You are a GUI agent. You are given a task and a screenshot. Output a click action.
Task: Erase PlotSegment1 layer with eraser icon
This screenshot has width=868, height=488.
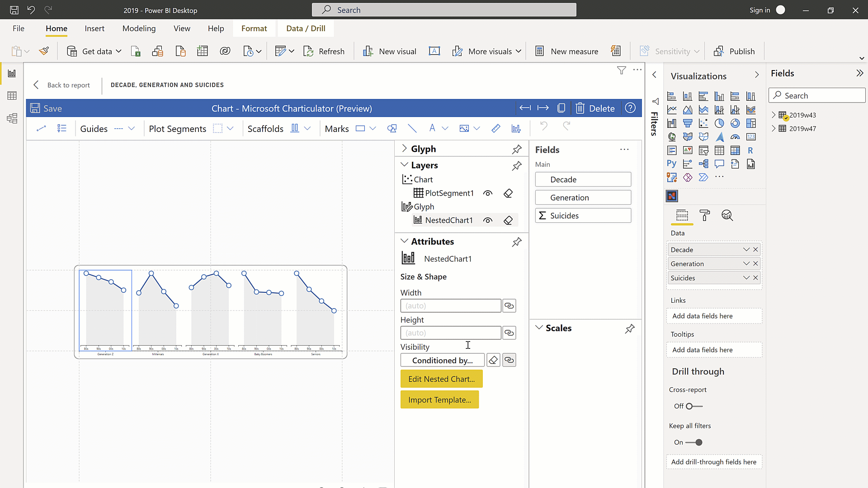[508, 193]
